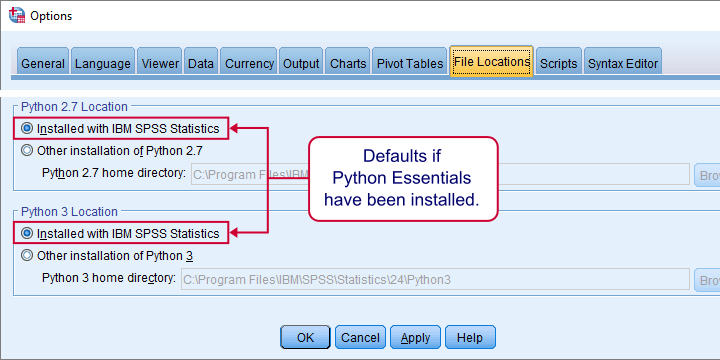
Task: Click the Python 2.7 Location group label
Action: [x=74, y=107]
